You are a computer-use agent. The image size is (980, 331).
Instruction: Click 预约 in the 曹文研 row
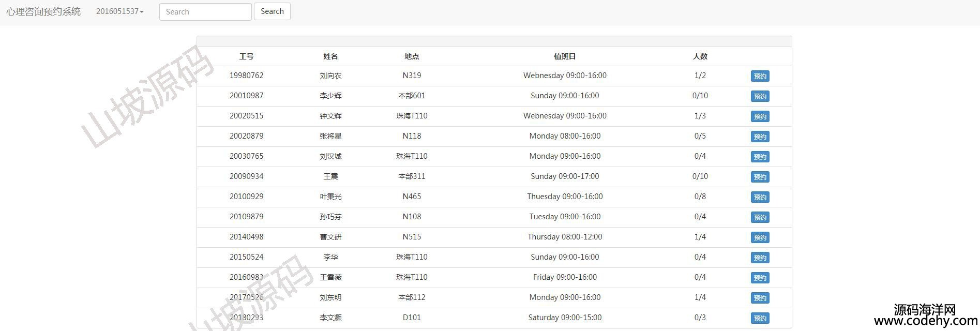[x=760, y=237]
